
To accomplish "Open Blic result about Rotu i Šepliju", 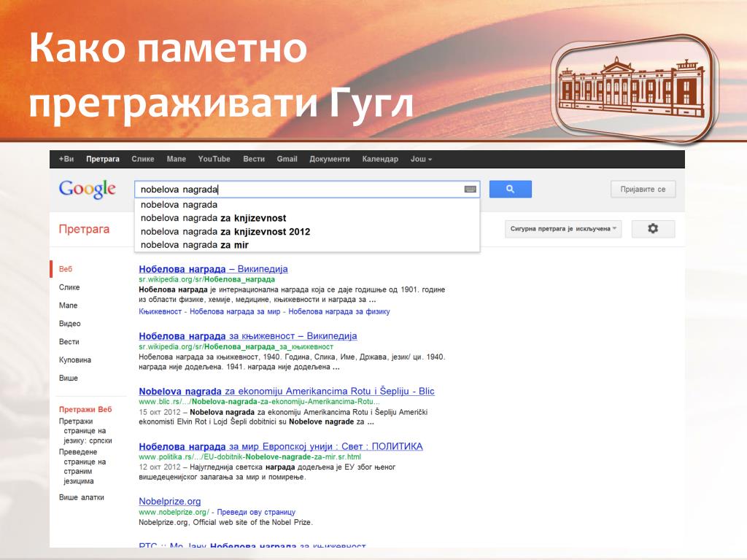I will [287, 392].
